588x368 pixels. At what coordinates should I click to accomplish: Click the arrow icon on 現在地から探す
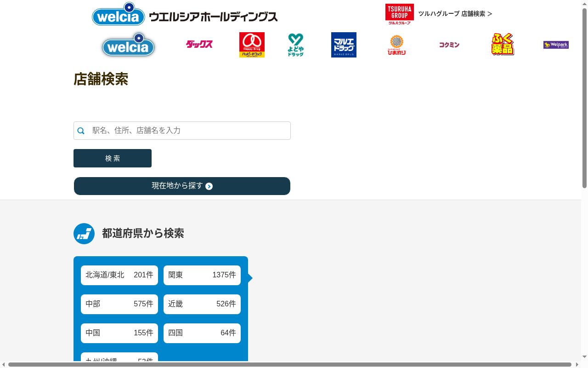(x=209, y=186)
